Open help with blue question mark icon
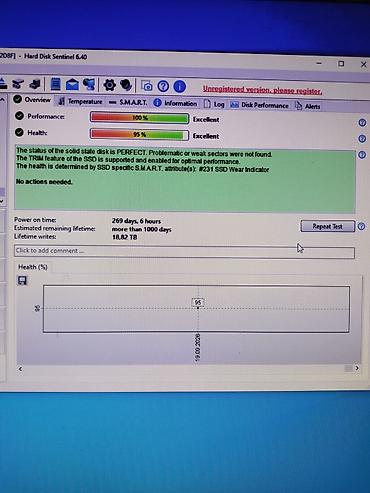Viewport: 370px width, 493px height. (x=163, y=86)
